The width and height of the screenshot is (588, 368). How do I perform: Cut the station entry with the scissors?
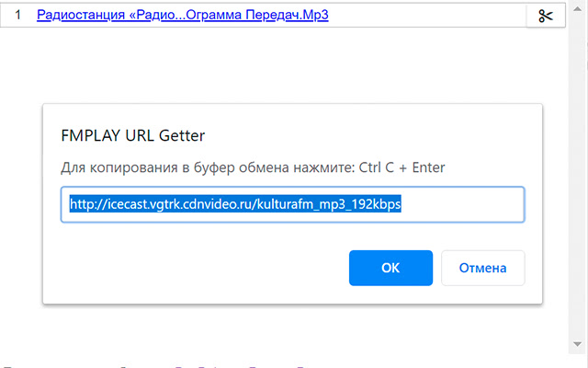[546, 16]
